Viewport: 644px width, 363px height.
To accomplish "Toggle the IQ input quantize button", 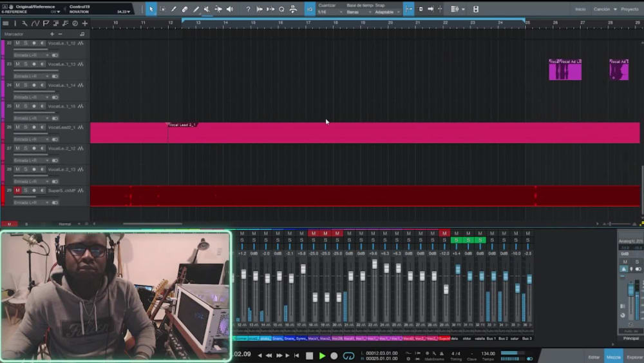I will (310, 9).
